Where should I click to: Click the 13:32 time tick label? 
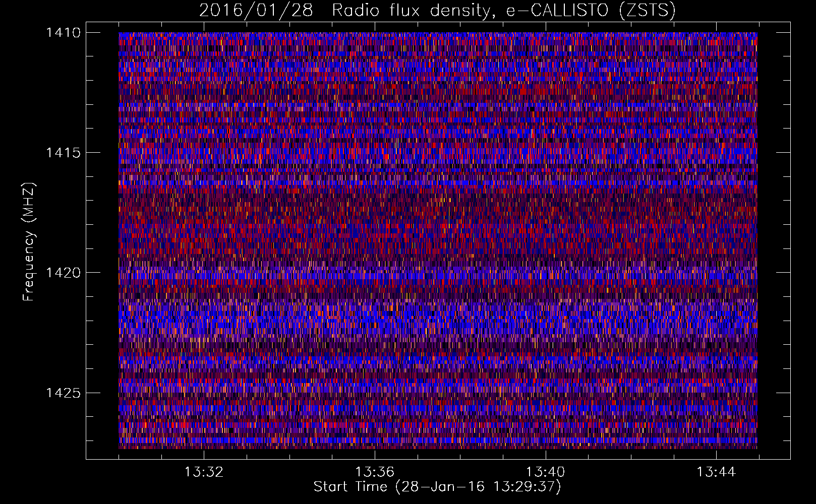pos(204,472)
